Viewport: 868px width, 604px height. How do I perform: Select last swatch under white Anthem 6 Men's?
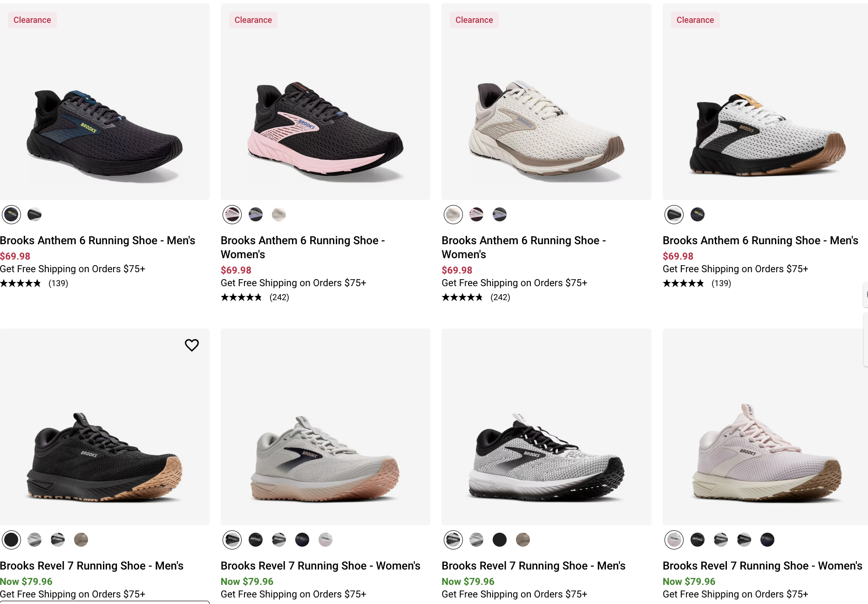tap(697, 214)
